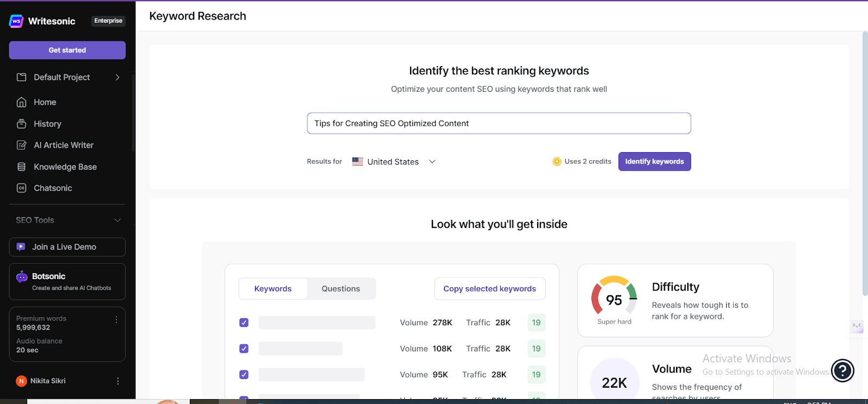868x404 pixels.
Task: Open History icon in sidebar
Action: [22, 124]
